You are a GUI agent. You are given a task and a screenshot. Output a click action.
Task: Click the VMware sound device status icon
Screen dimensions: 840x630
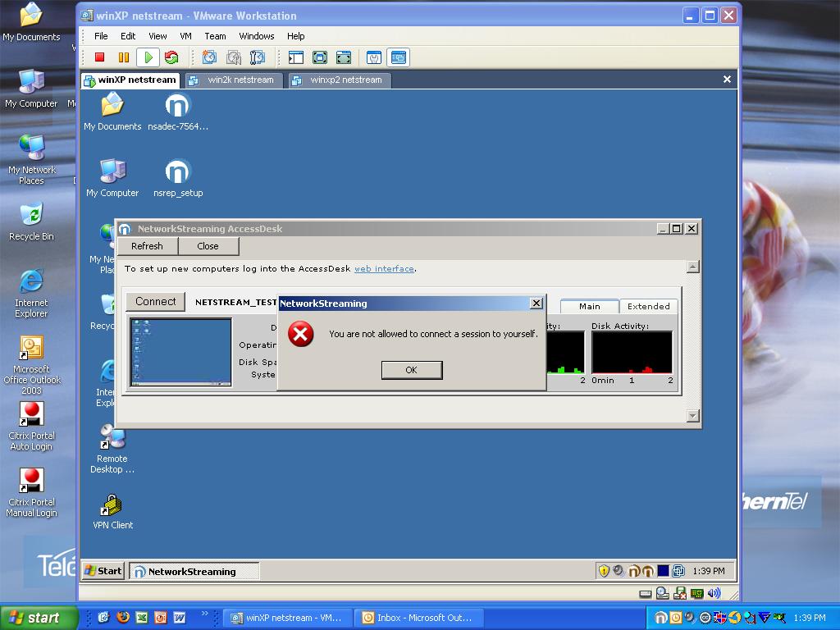[714, 593]
